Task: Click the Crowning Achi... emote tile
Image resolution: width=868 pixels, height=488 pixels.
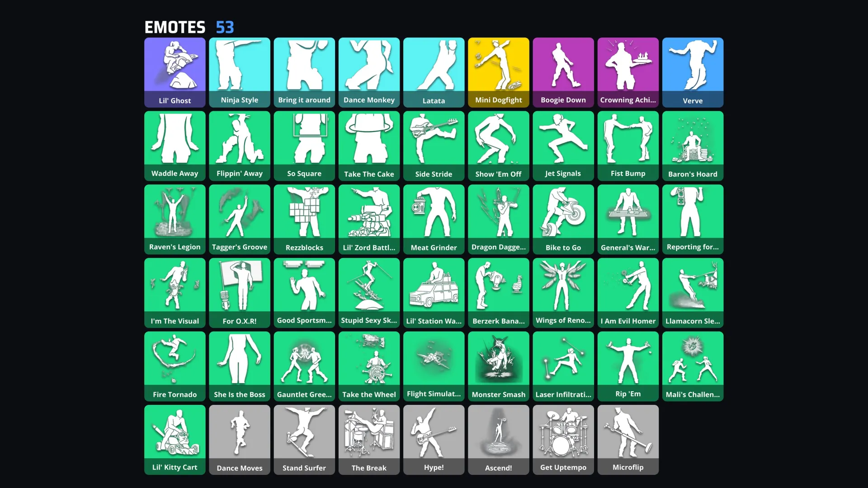Action: [628, 72]
